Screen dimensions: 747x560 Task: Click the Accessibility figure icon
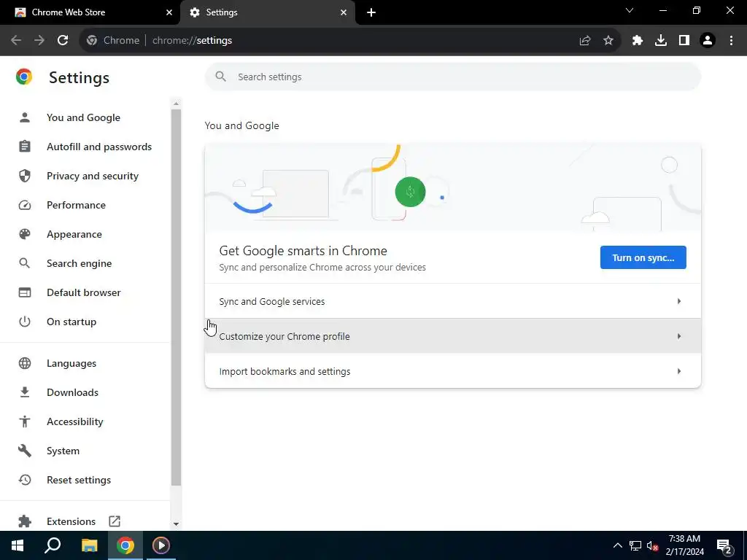coord(25,421)
